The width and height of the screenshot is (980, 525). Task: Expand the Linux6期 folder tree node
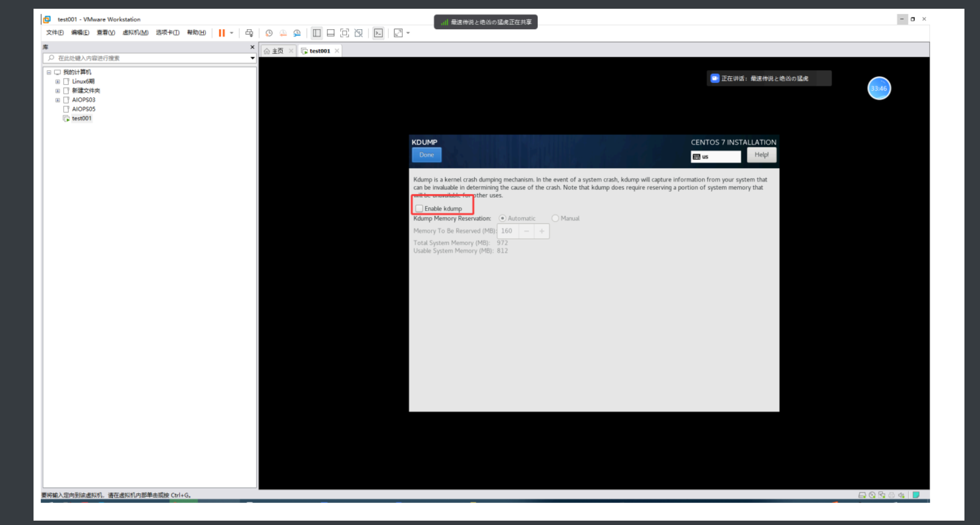click(x=58, y=82)
